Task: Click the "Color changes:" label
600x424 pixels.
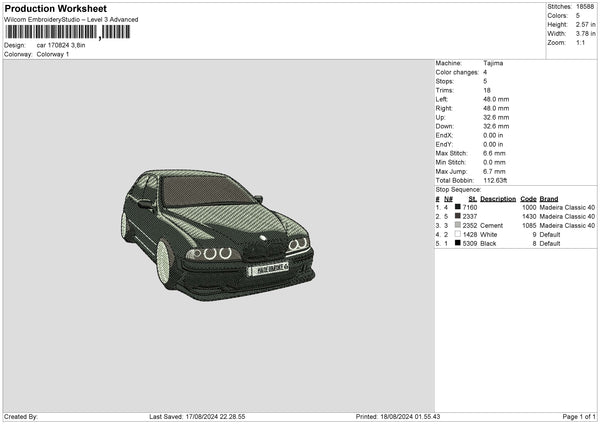Action: [x=457, y=72]
